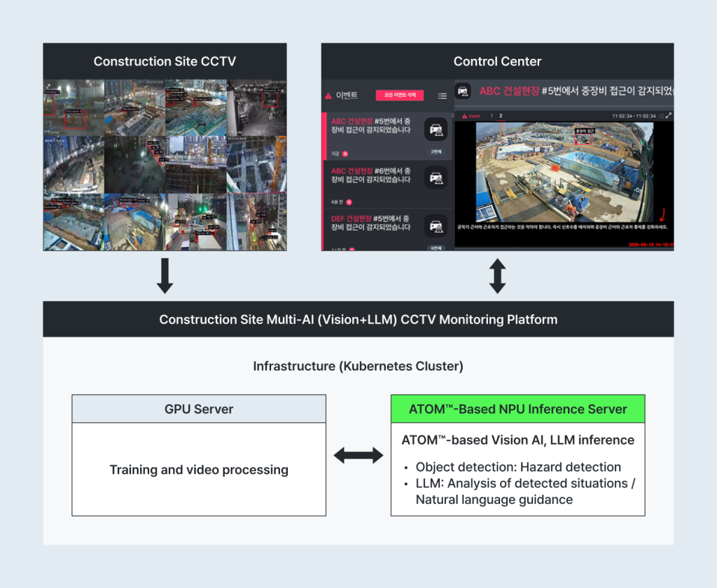Switch to tab 1 above the video
Image resolution: width=717 pixels, height=588 pixels.
(x=491, y=115)
